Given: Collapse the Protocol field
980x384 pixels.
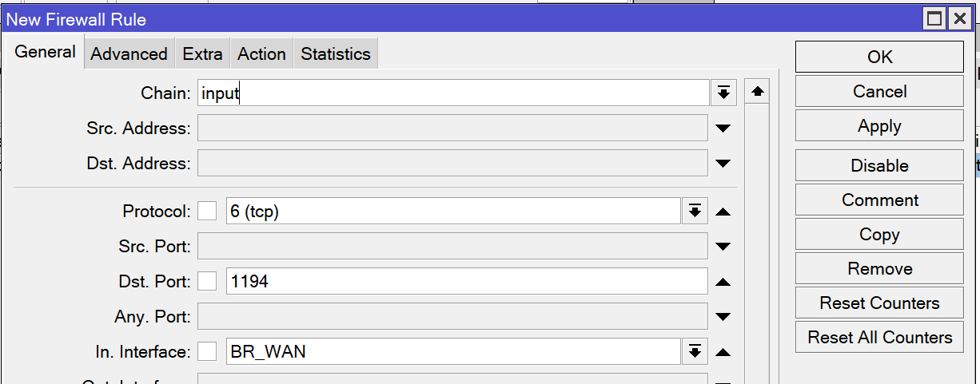Looking at the screenshot, I should click(x=723, y=212).
